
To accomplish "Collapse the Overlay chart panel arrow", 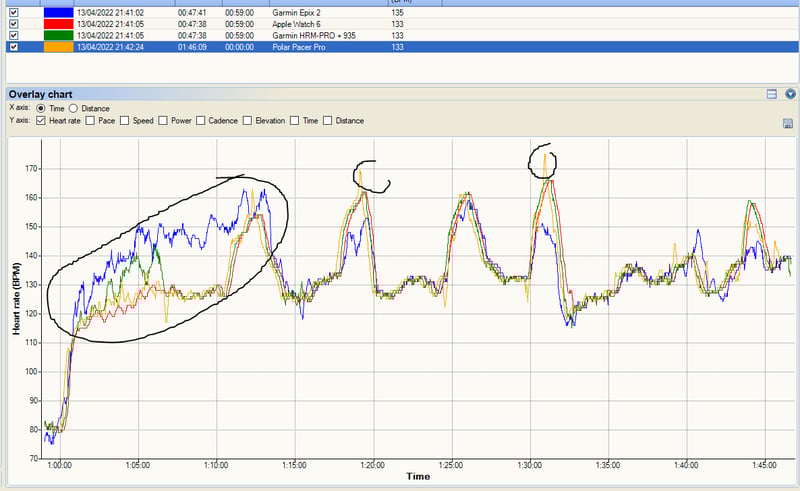I will pos(790,94).
